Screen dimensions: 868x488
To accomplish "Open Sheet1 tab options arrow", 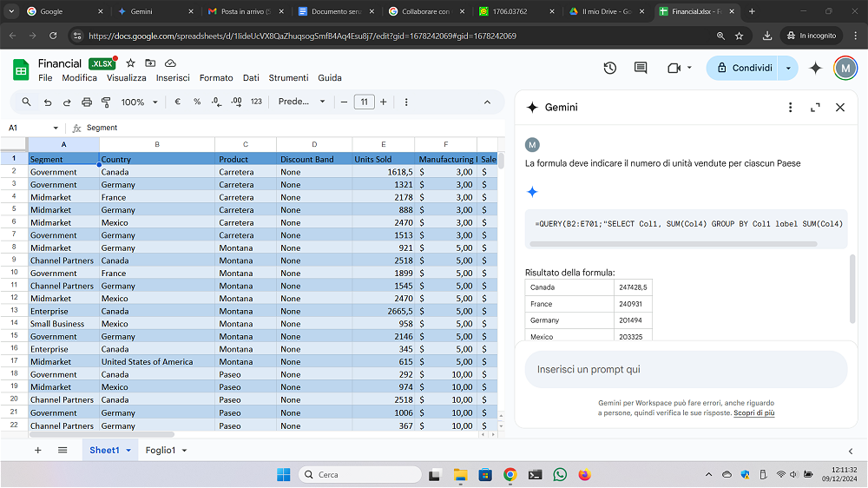I will click(x=128, y=451).
